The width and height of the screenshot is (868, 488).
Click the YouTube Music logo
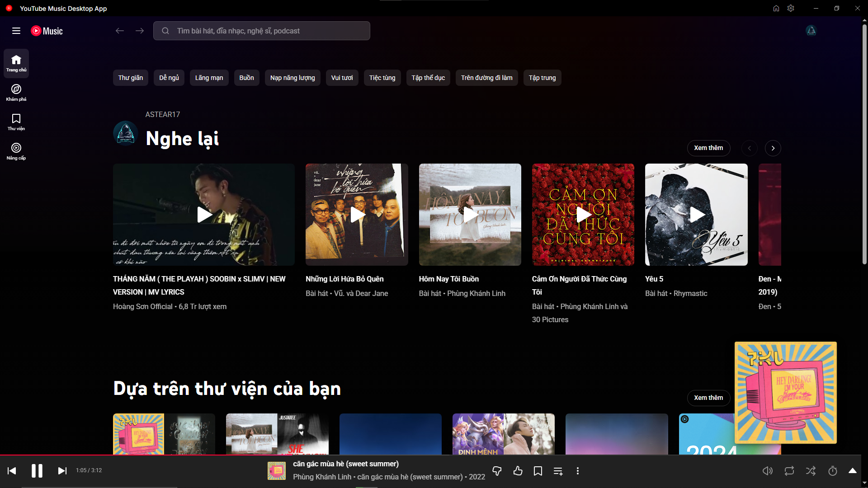pyautogui.click(x=47, y=31)
